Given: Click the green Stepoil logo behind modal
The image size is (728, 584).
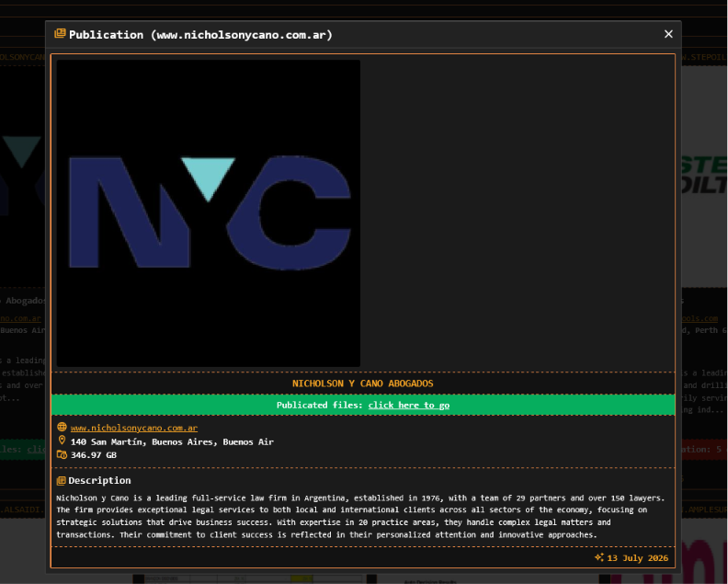Looking at the screenshot, I should coord(704,174).
